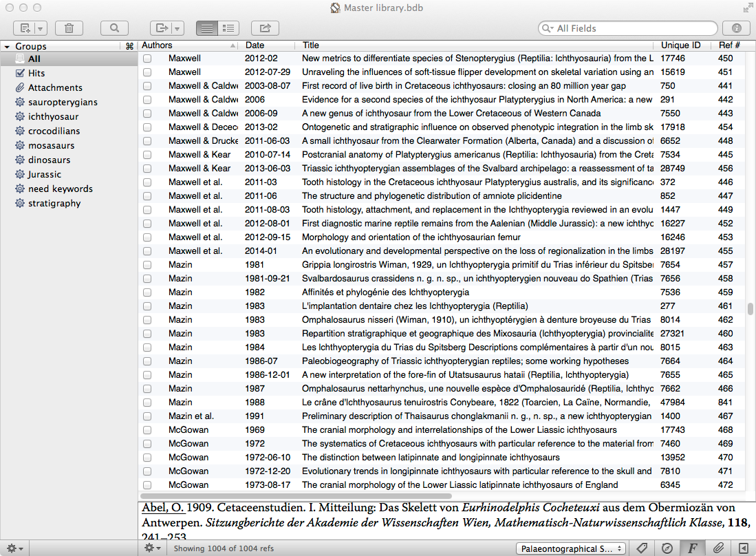756x556 pixels.
Task: Switch to the plain list view
Action: pos(207,28)
